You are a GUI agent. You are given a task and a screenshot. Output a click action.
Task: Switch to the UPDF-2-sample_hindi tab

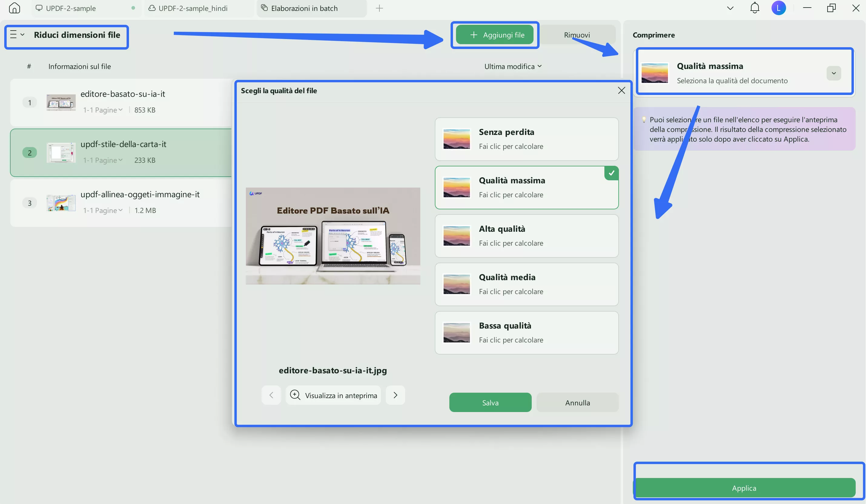tap(193, 8)
